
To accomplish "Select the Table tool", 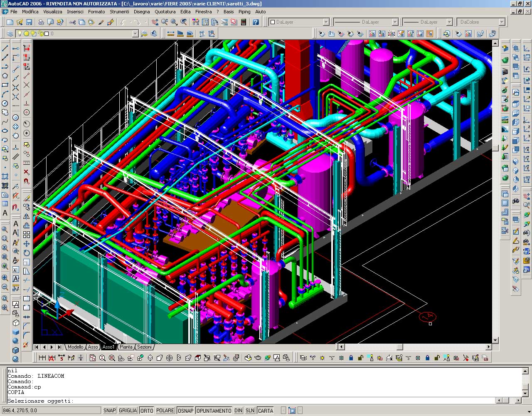I will coord(5,204).
